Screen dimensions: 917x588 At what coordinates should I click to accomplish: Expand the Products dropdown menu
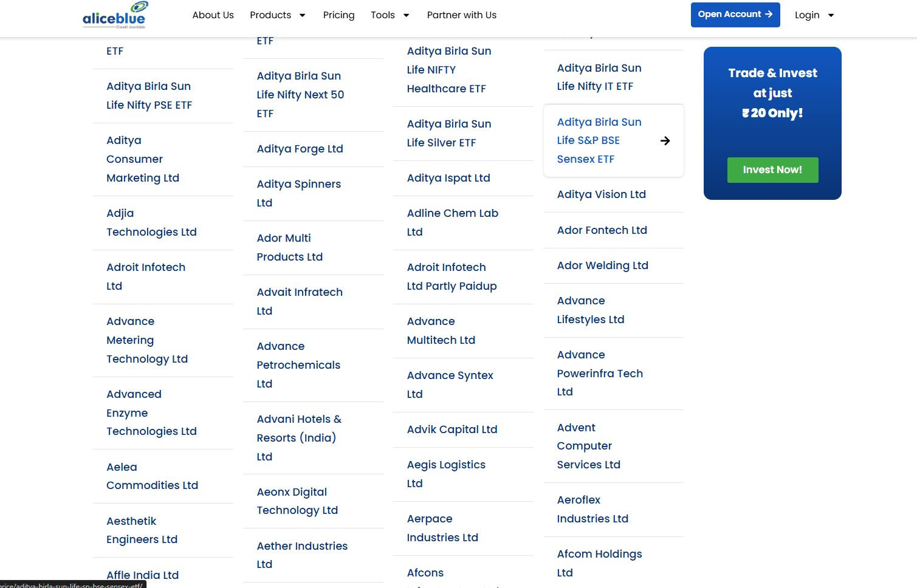tap(277, 15)
